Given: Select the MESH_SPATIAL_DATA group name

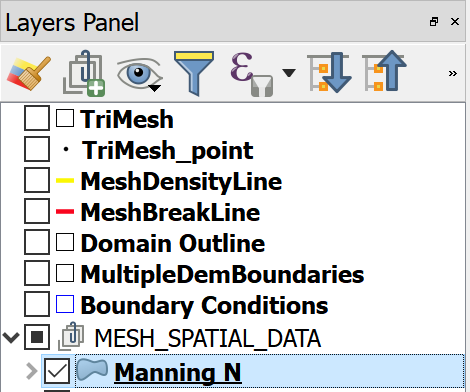Looking at the screenshot, I should coord(208,339).
